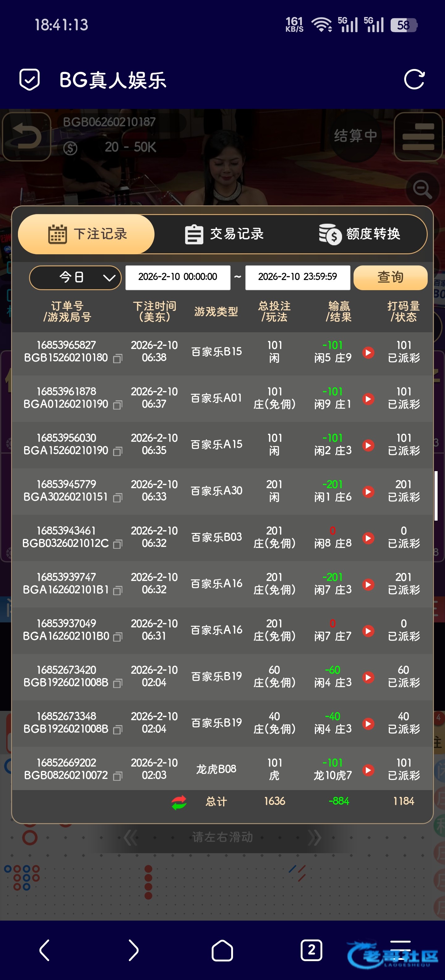445x980 pixels.
Task: Expand the 今日 date range dropdown
Action: click(75, 277)
